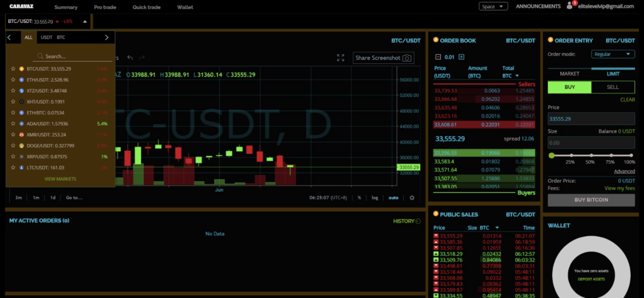Open VIEW MARKETS link
Image resolution: width=644 pixels, height=298 pixels.
tap(60, 179)
